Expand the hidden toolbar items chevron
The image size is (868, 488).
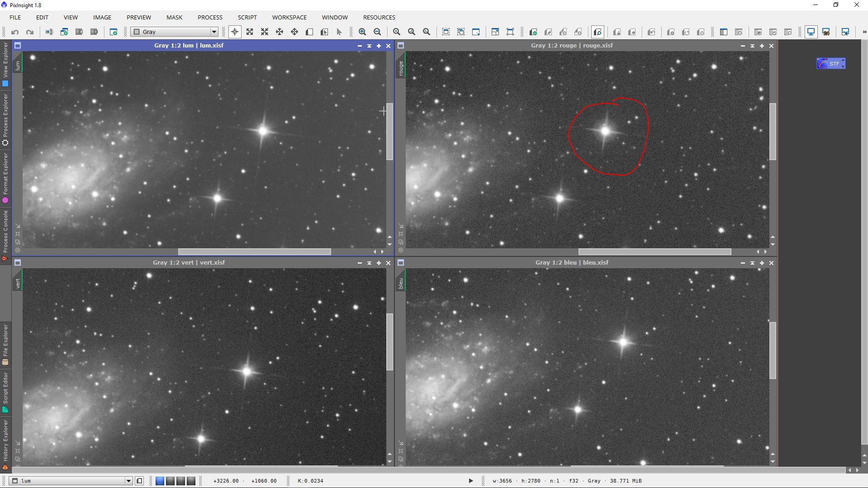pyautogui.click(x=864, y=32)
